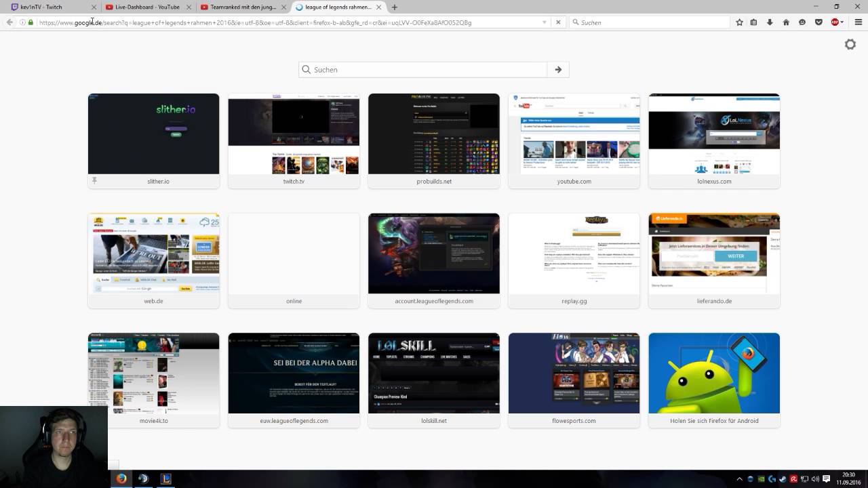Image resolution: width=868 pixels, height=488 pixels.
Task: Submit the page search with arrow button
Action: (558, 69)
